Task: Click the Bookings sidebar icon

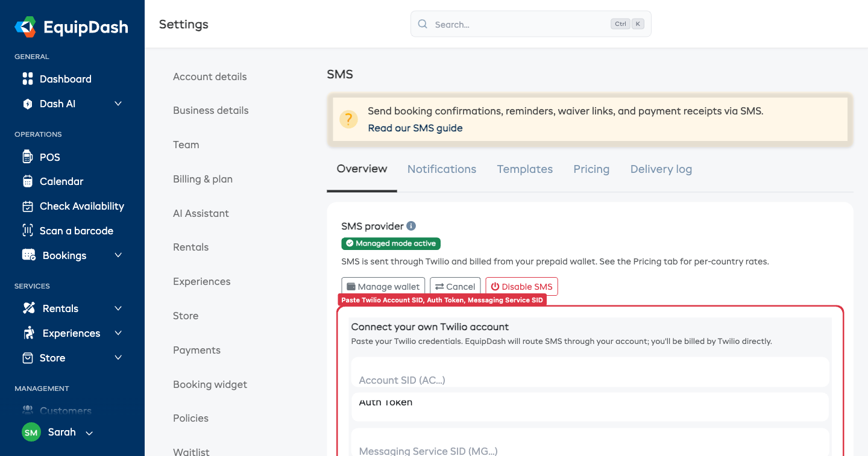Action: click(x=28, y=255)
